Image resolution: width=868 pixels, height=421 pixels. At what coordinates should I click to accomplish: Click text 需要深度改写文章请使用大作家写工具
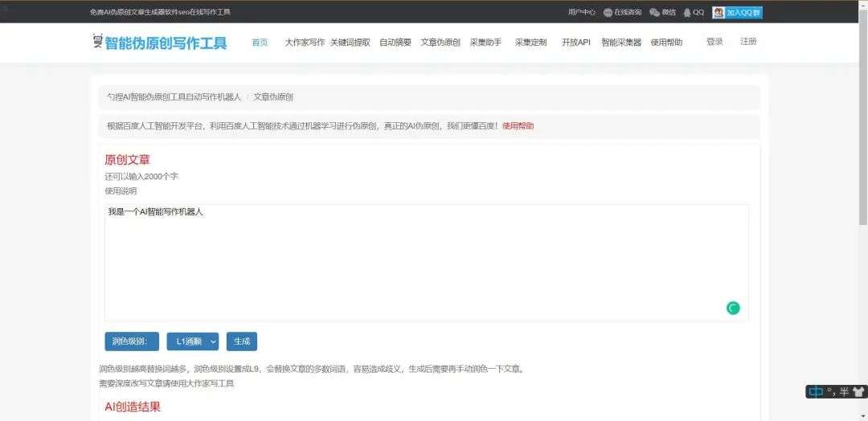[166, 383]
